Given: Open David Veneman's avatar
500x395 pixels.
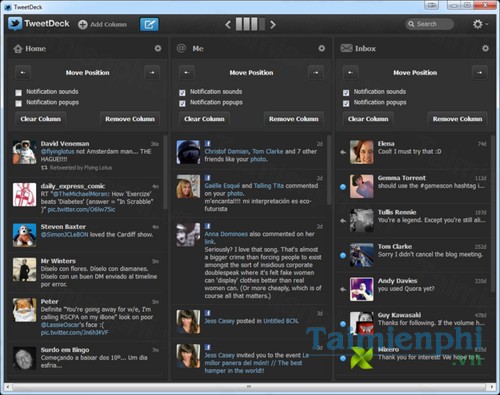Looking at the screenshot, I should [x=24, y=152].
